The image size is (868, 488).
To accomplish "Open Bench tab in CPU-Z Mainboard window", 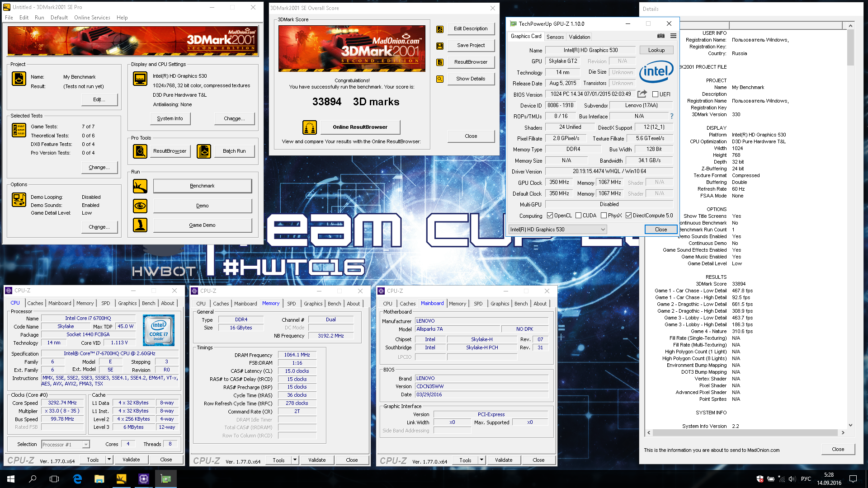I will coord(521,304).
